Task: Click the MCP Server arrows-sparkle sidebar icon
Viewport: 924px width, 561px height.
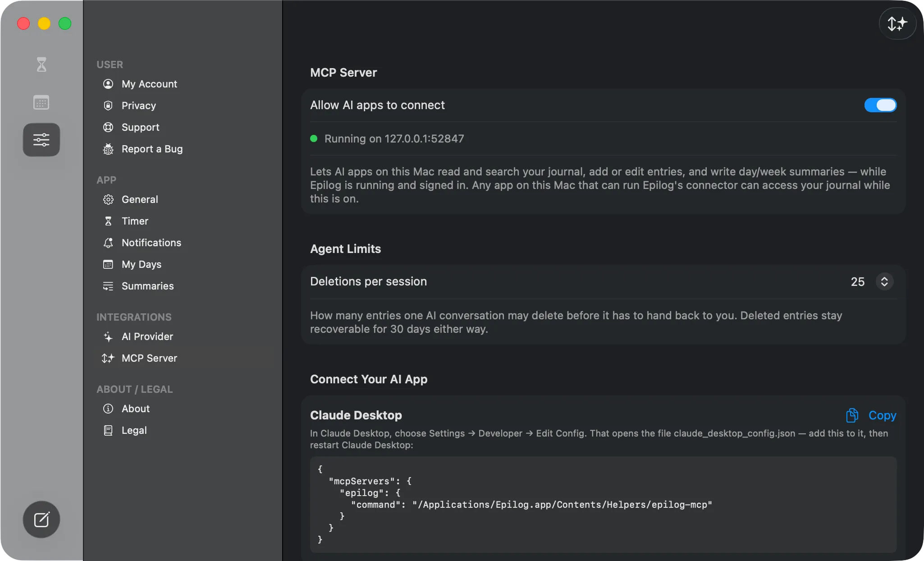Action: [108, 358]
